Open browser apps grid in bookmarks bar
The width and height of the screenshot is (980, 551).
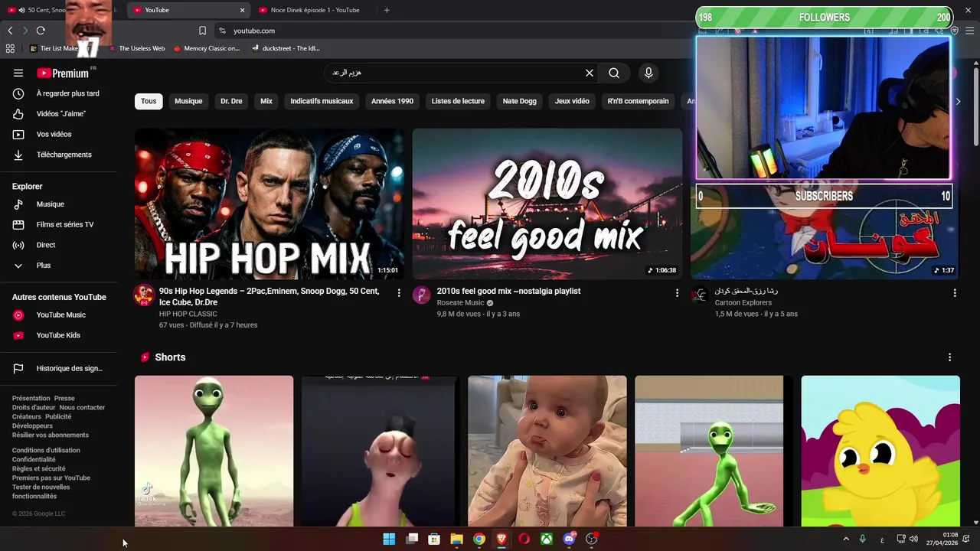10,48
